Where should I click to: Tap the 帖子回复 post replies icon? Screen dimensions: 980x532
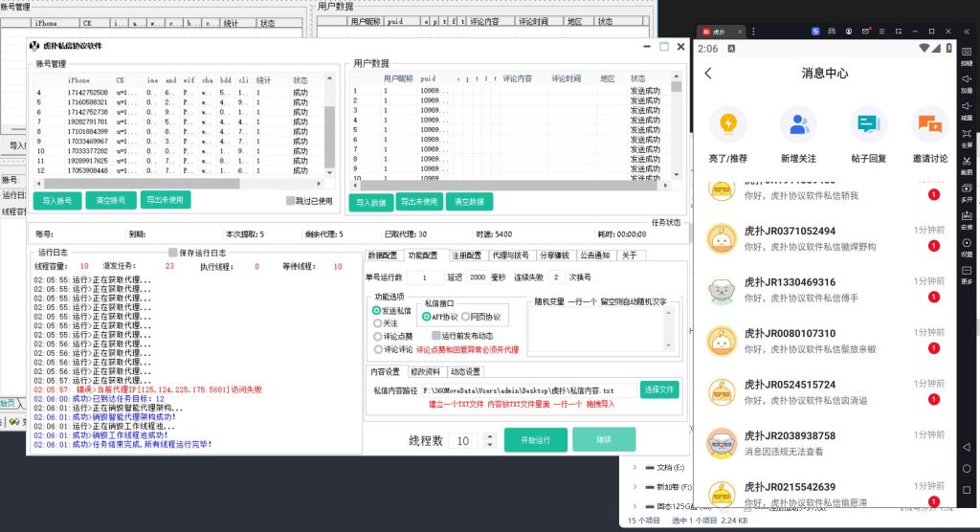pos(867,124)
